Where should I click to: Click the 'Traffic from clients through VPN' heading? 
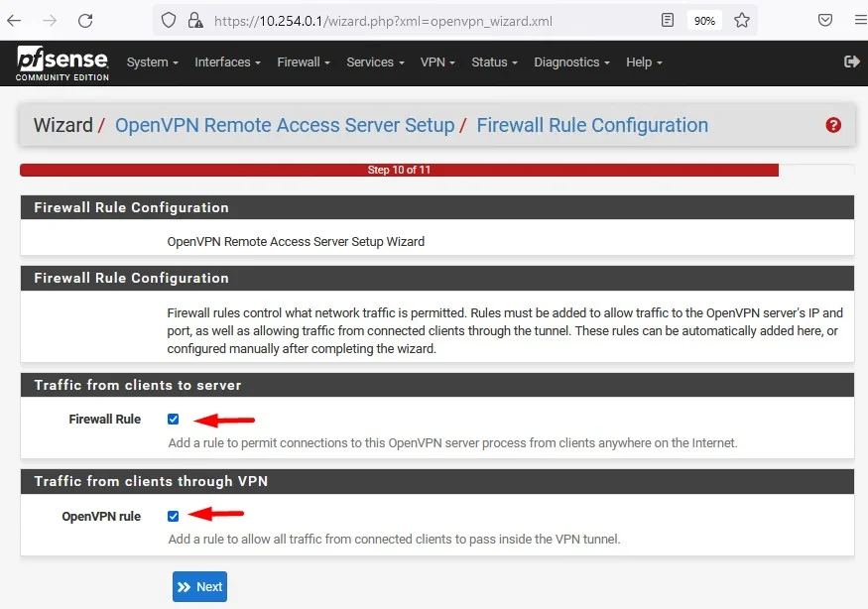151,481
